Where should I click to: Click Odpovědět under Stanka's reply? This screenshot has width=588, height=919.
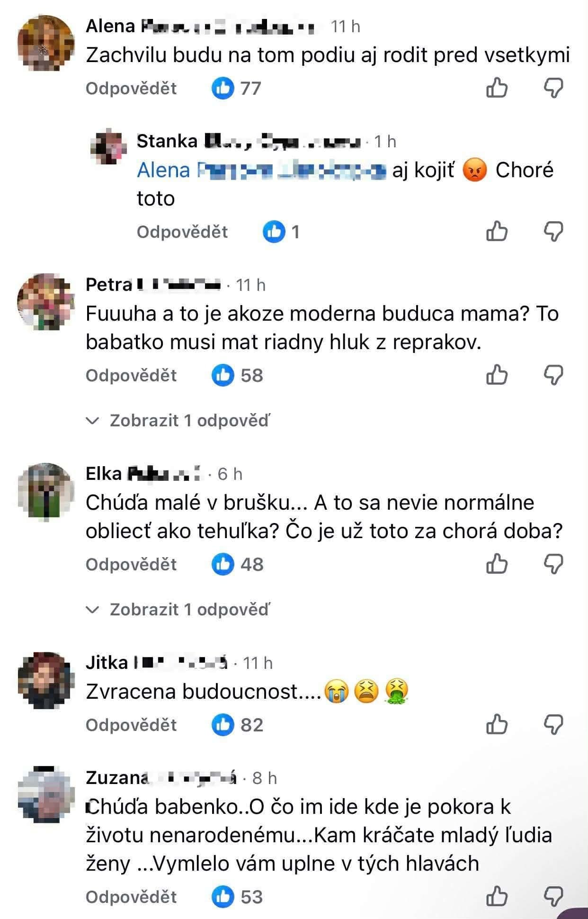[182, 232]
